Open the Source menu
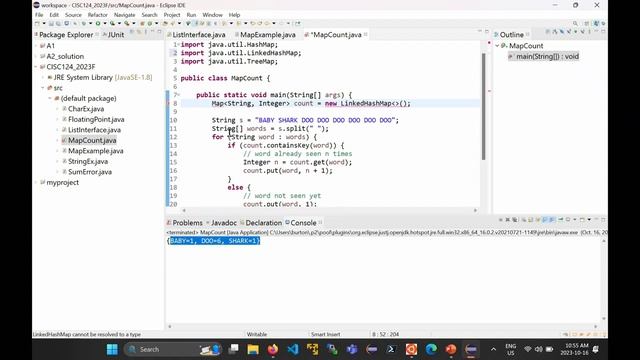640x360 pixels. (x=73, y=15)
